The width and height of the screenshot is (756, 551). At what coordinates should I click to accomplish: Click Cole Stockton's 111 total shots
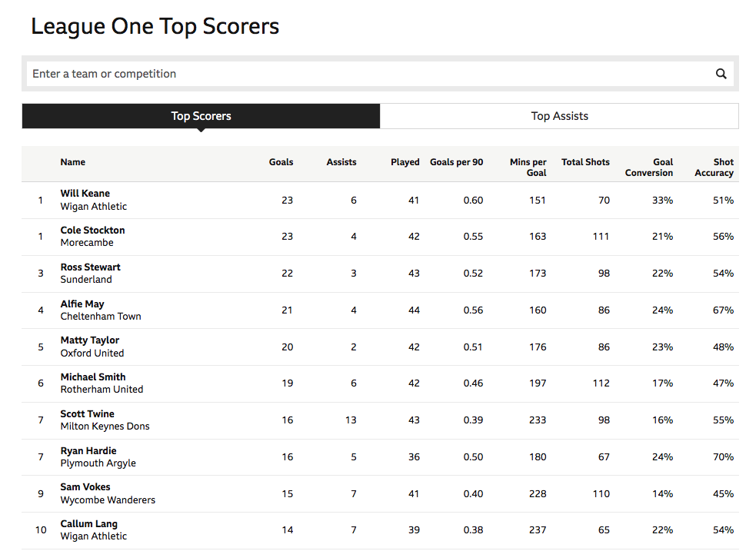(x=601, y=237)
